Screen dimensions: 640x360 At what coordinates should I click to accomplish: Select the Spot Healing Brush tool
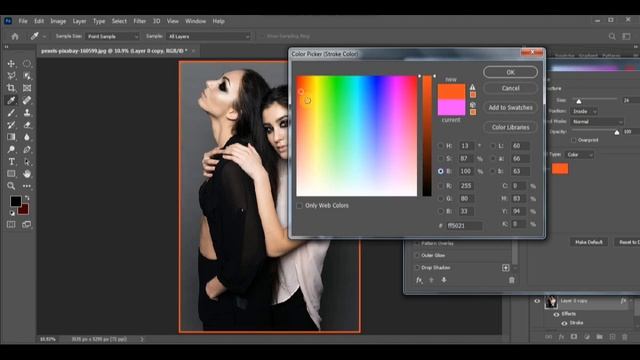click(x=27, y=100)
